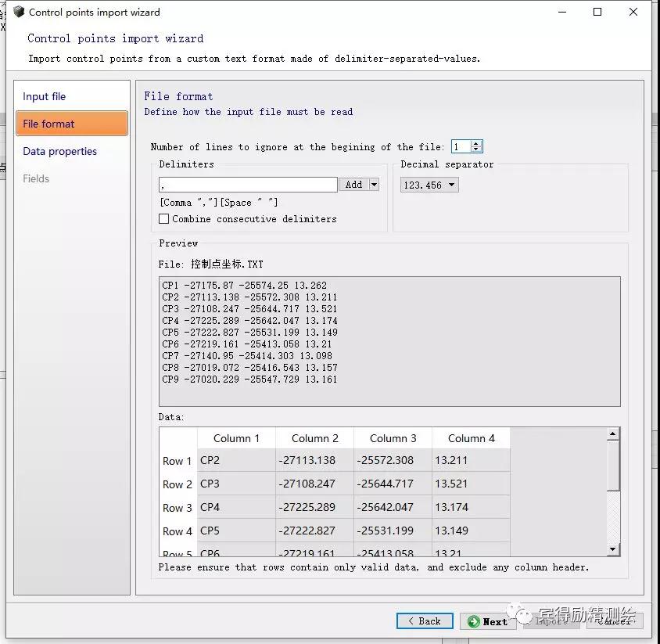Image resolution: width=660 pixels, height=644 pixels.
Task: Go back using the Back button
Action: [x=425, y=621]
